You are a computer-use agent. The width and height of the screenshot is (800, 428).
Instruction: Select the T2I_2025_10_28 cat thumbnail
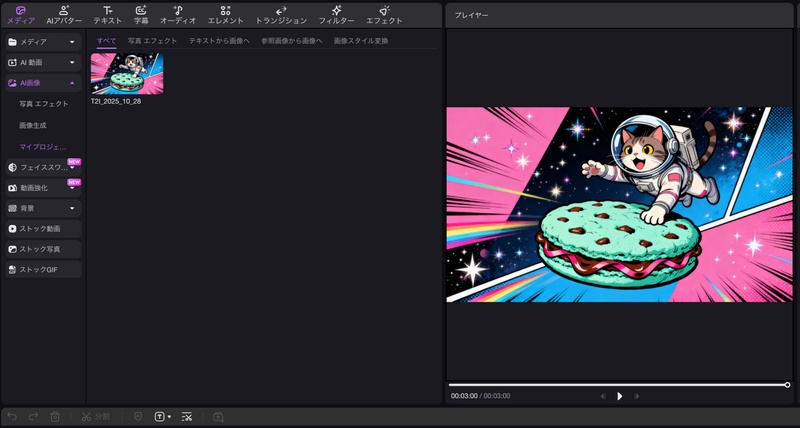pos(127,73)
